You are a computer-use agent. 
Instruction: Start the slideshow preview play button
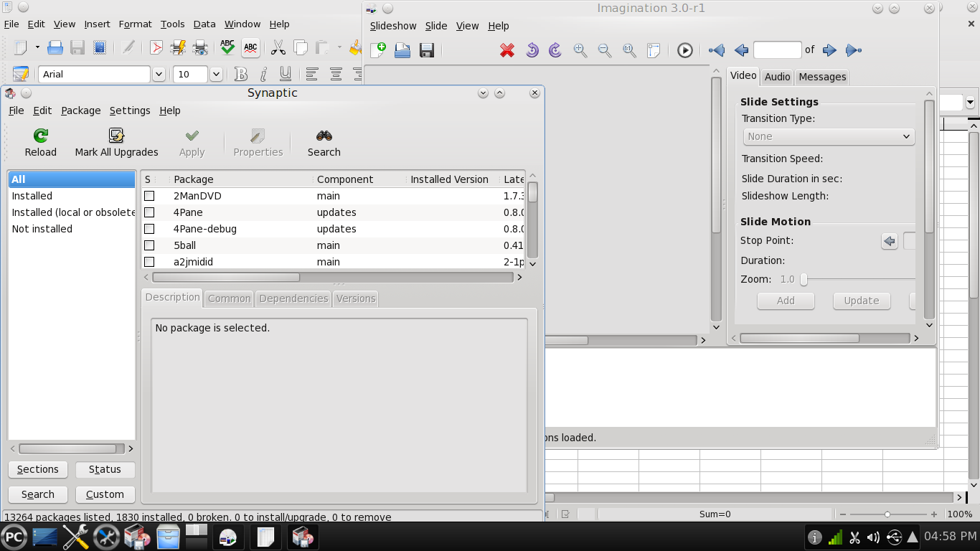tap(685, 50)
